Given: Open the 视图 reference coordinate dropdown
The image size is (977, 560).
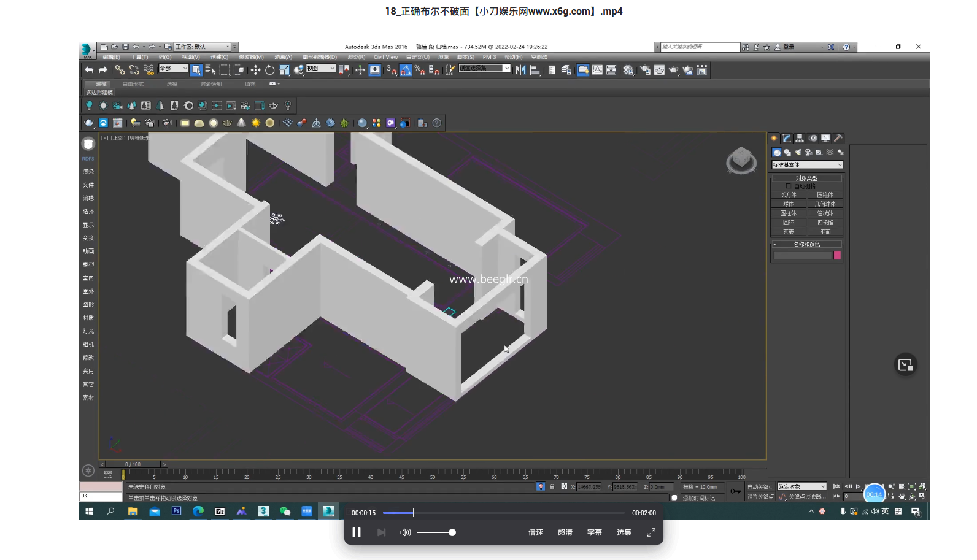Looking at the screenshot, I should click(321, 69).
